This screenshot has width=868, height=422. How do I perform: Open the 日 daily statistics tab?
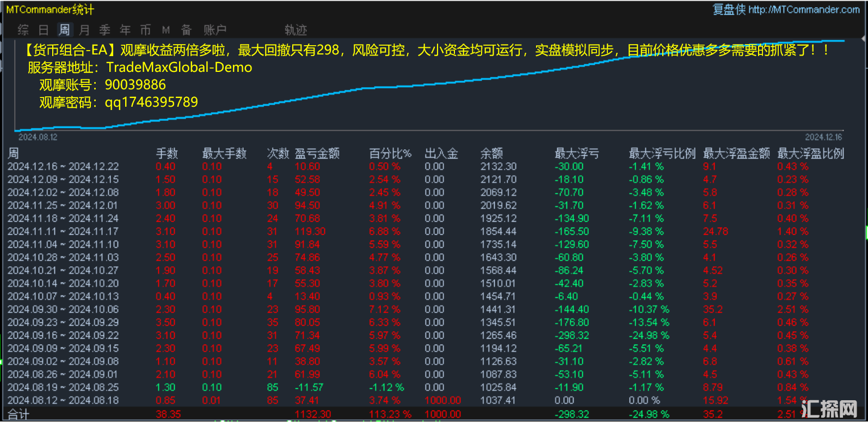[44, 30]
